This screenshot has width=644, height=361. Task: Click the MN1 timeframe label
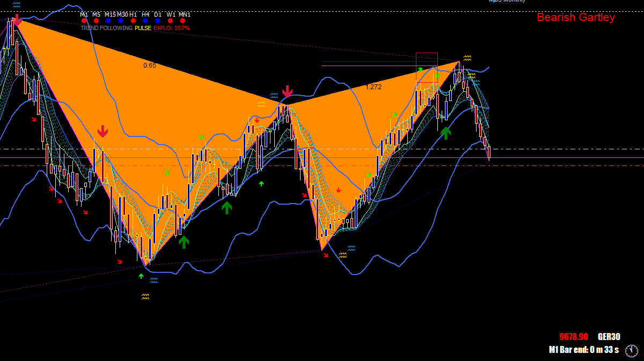pos(185,15)
